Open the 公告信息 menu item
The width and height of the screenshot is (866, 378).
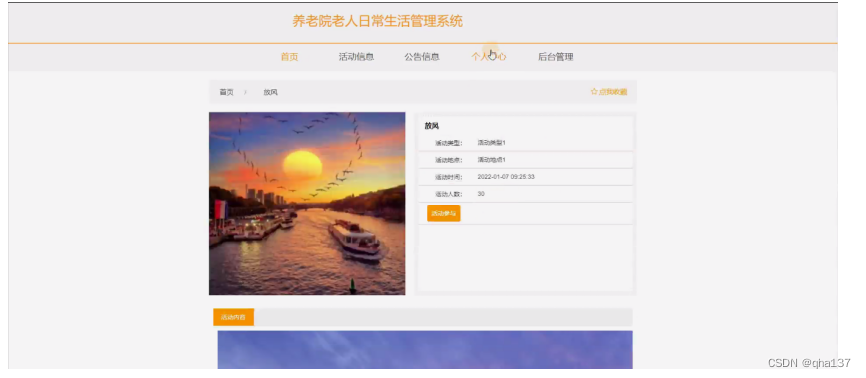point(422,57)
